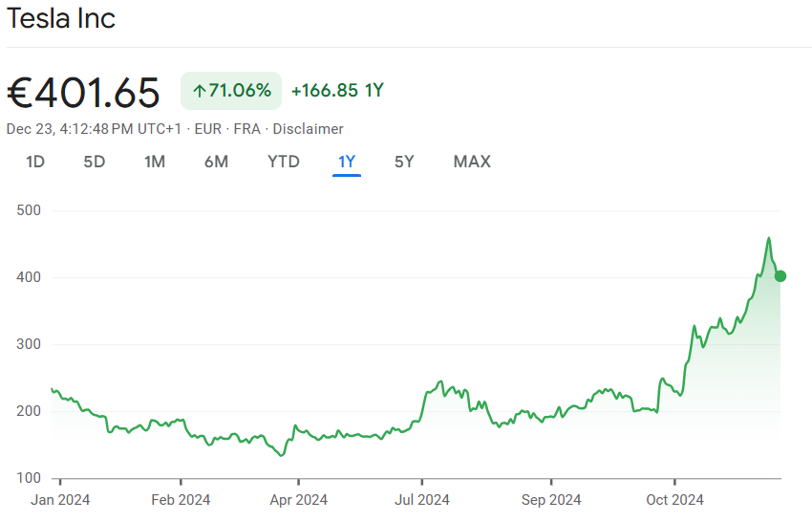Choose the YTD range tab
Viewport: 812px width, 522px height.
284,162
